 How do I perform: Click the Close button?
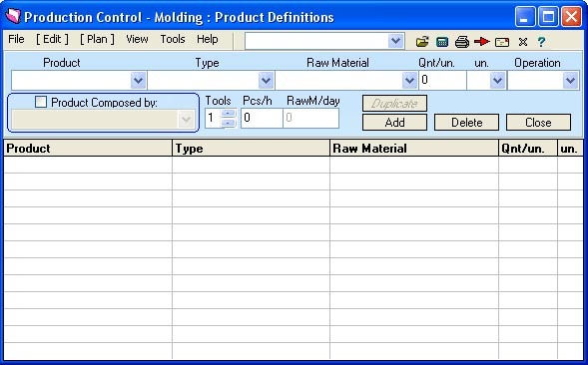tap(538, 123)
